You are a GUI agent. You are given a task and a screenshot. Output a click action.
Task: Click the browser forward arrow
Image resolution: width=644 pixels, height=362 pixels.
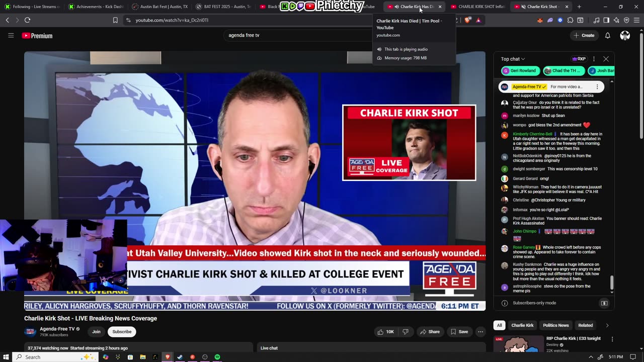point(17,20)
